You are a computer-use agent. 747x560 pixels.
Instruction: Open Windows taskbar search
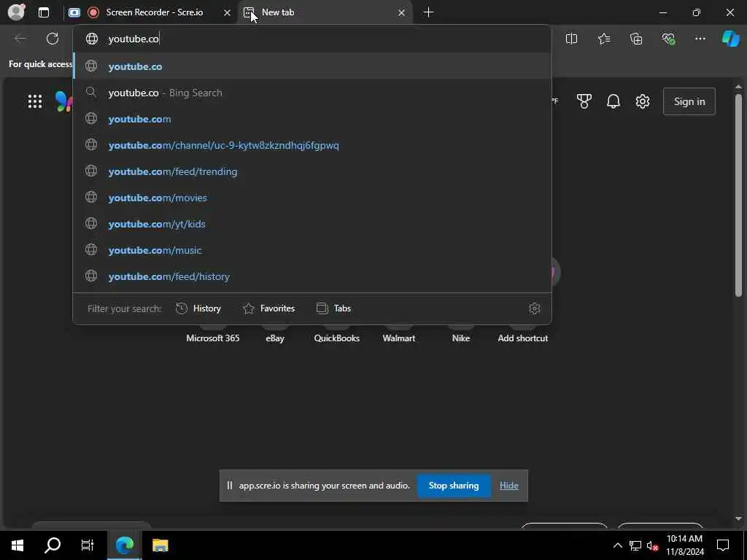53,545
